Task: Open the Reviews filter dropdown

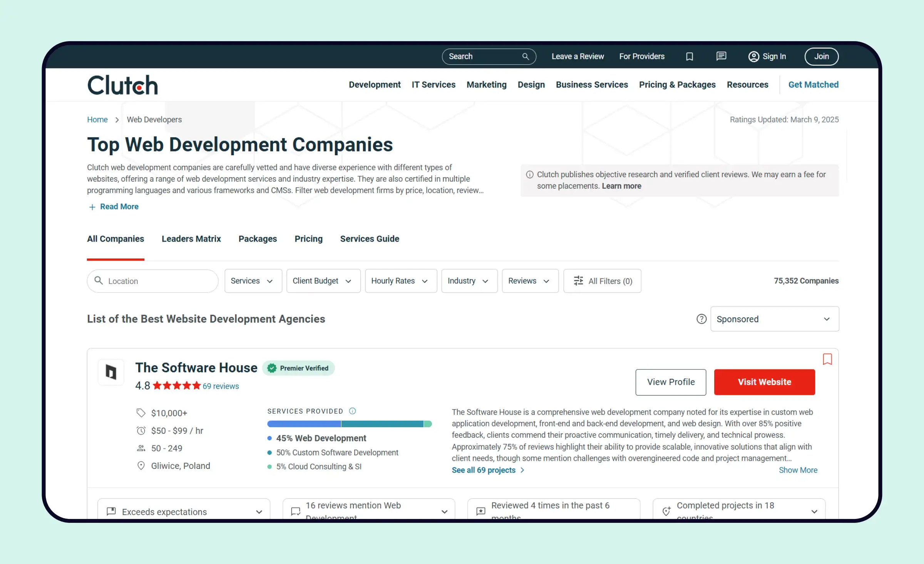Action: 530,281
